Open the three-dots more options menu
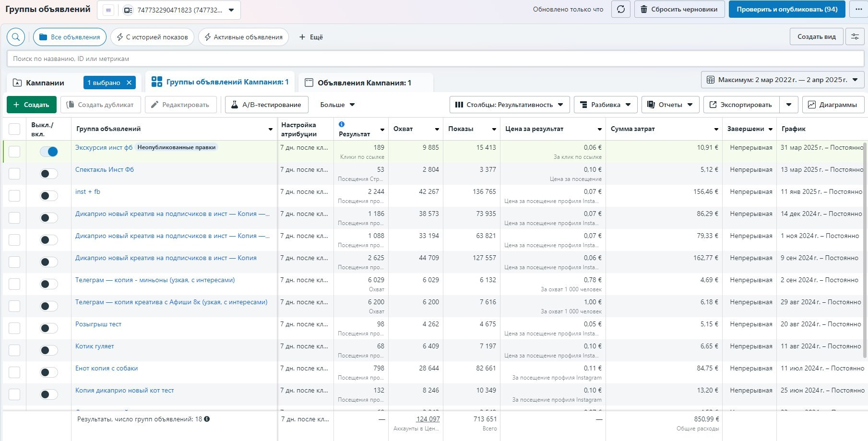868x441 pixels. [858, 10]
